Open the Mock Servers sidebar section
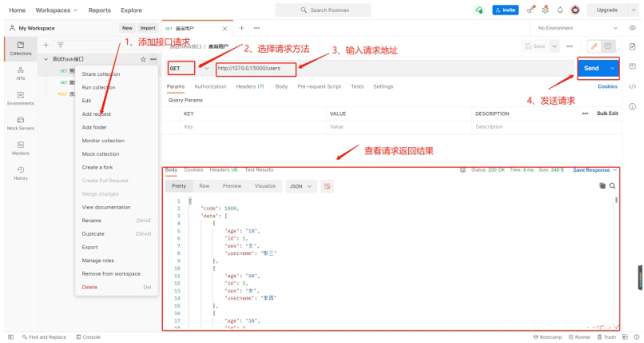Screen dimensions: 644x343 pos(20,122)
